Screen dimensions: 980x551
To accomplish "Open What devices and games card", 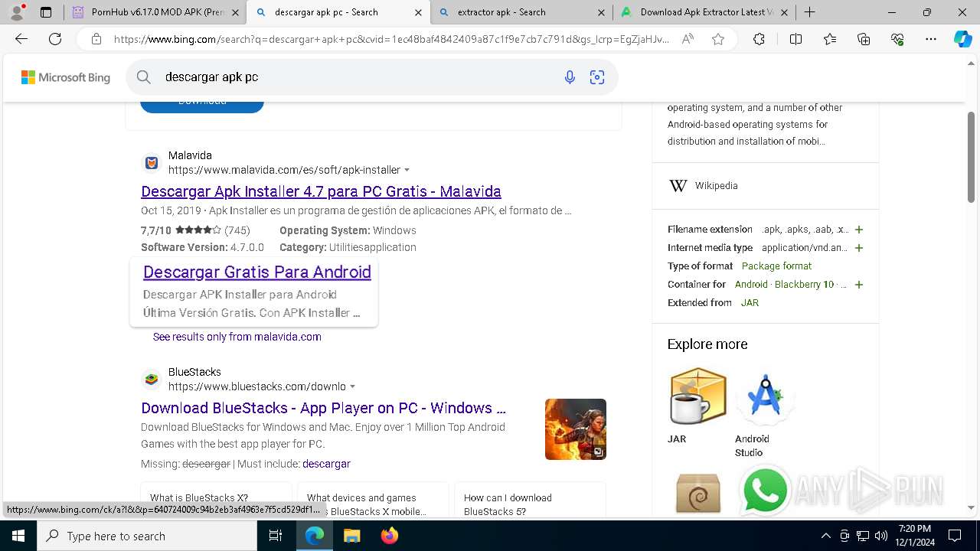I will pos(373,501).
